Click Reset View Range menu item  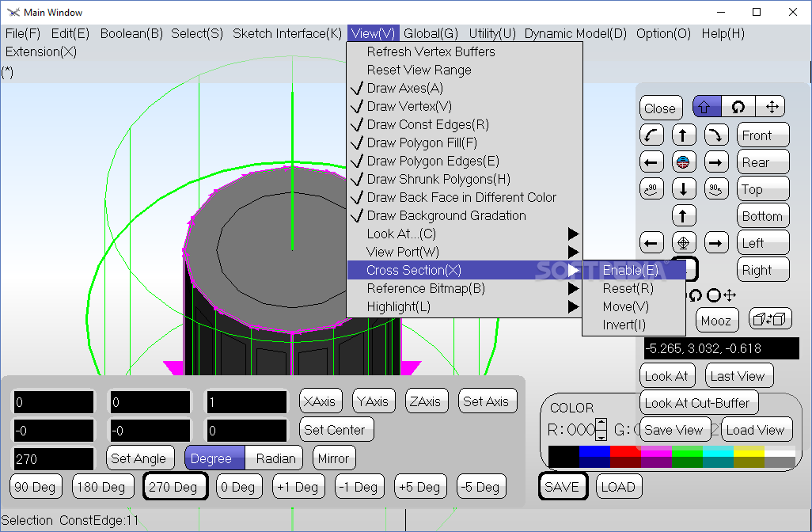(x=465, y=70)
